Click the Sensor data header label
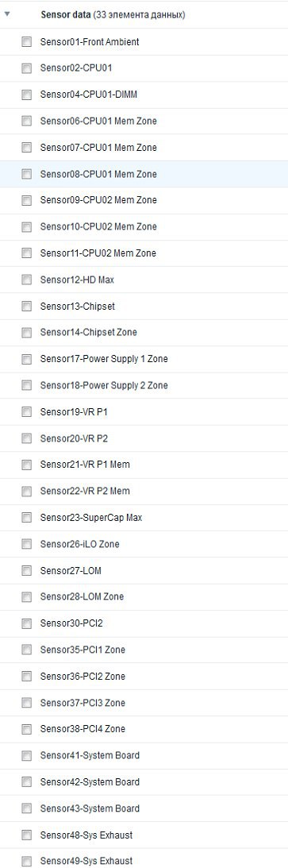 (66, 15)
